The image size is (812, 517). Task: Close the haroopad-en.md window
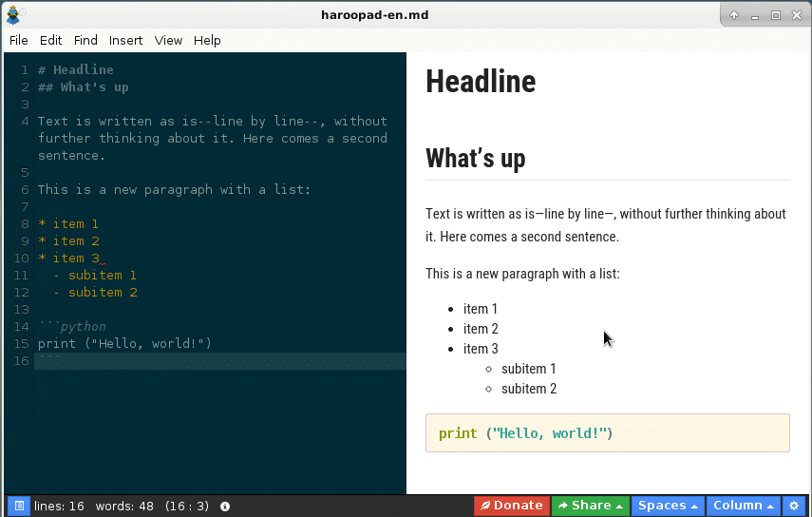797,15
